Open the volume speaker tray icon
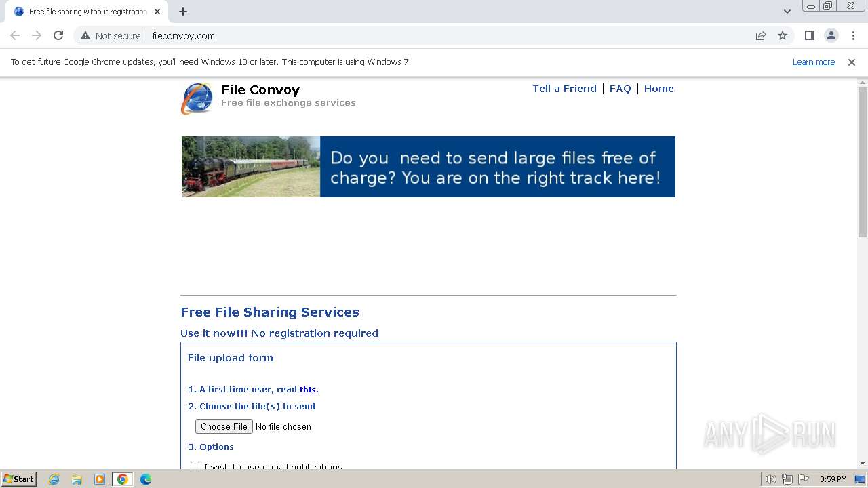This screenshot has height=488, width=868. coord(770,479)
